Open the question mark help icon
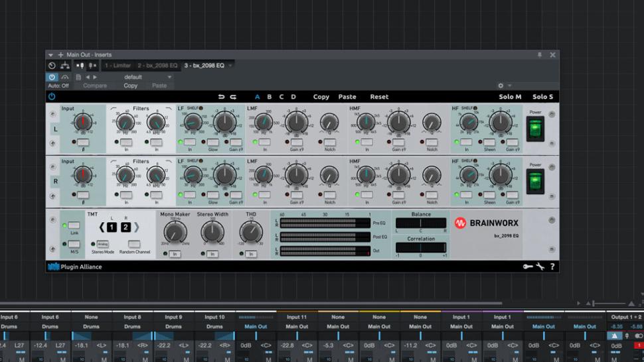 coord(552,267)
